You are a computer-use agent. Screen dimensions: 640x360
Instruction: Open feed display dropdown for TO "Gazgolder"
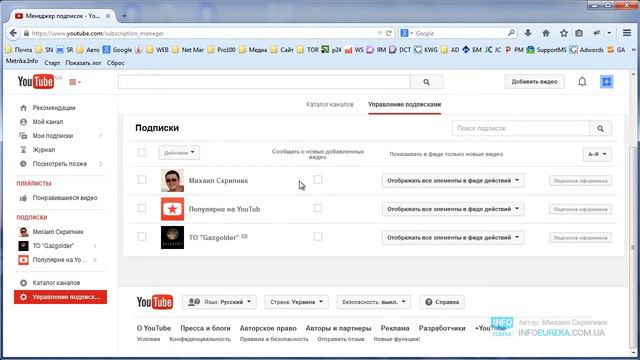coord(453,238)
